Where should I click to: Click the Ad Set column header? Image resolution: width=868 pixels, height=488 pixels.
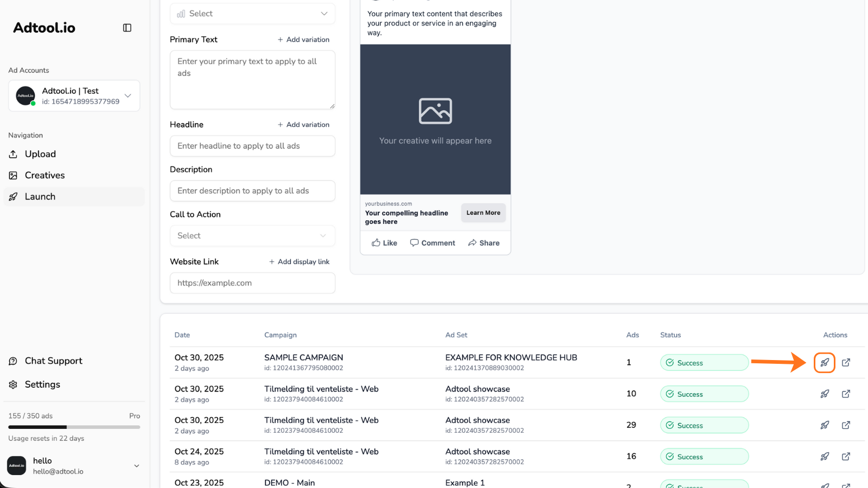coord(456,335)
